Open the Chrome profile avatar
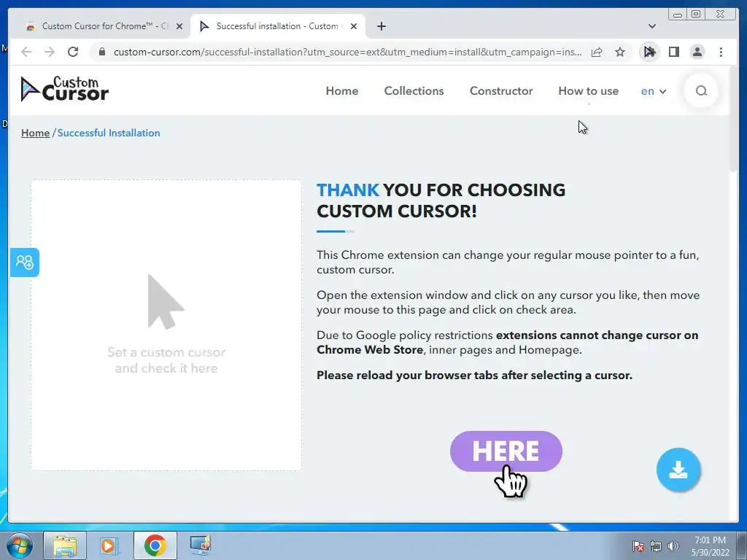The image size is (747, 560). pyautogui.click(x=697, y=52)
